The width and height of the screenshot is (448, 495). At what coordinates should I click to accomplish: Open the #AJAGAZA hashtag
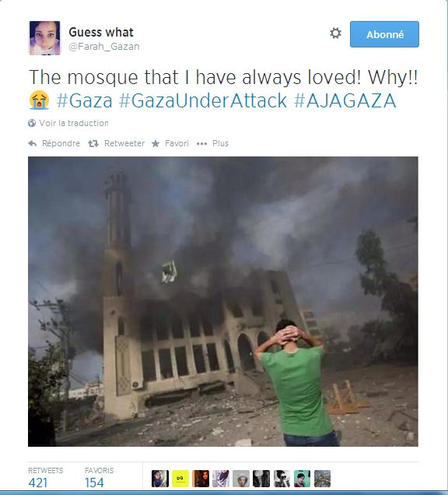pyautogui.click(x=345, y=100)
